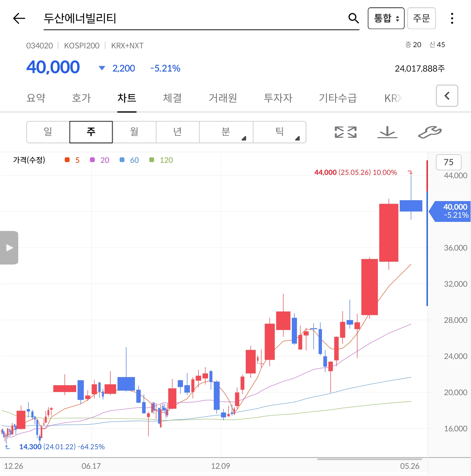Click the -5.21% change rate in header

[165, 68]
